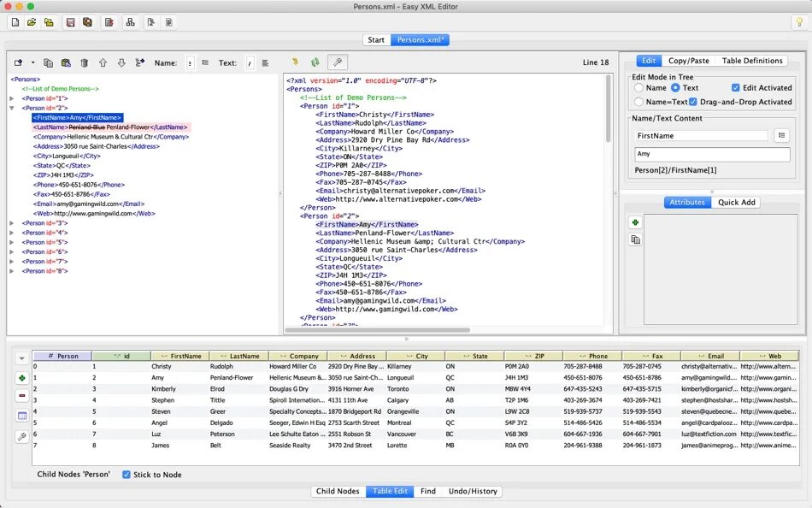Select the Name=Text radio button
The width and height of the screenshot is (812, 508).
coord(638,102)
